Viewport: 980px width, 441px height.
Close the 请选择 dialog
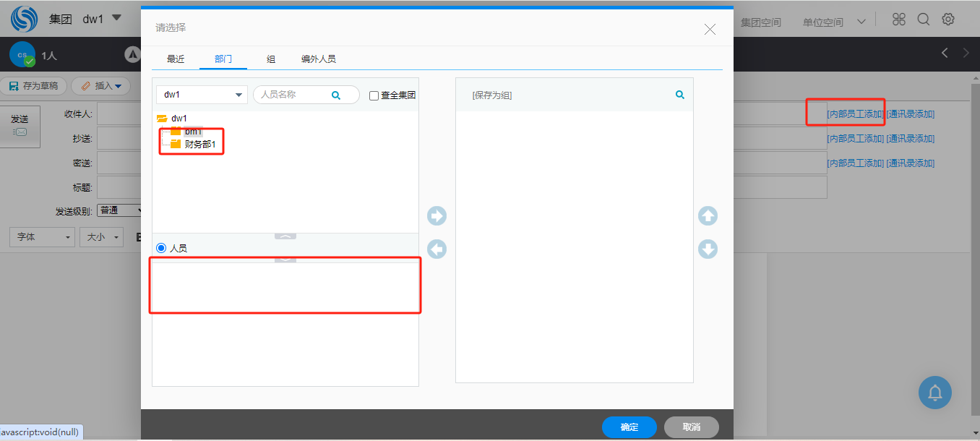pos(710,29)
